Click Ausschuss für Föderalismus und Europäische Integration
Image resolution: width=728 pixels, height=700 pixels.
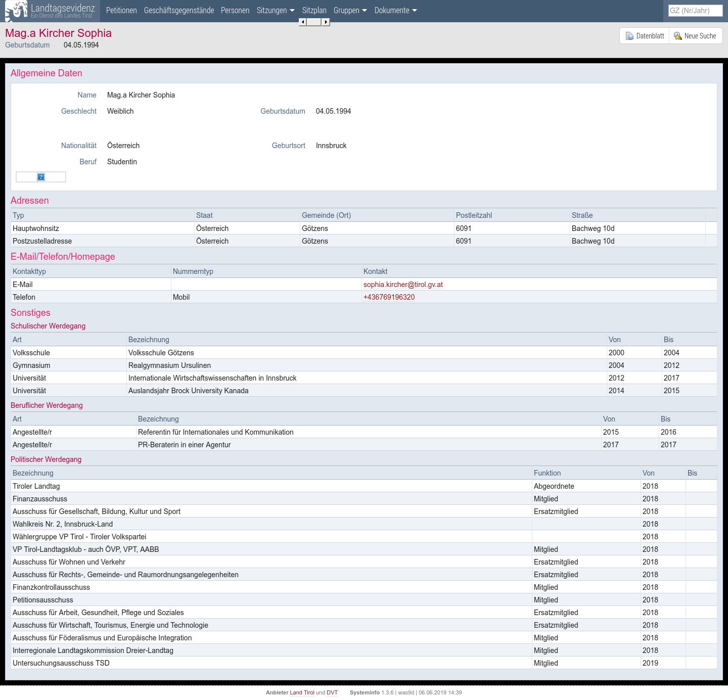tap(363, 638)
